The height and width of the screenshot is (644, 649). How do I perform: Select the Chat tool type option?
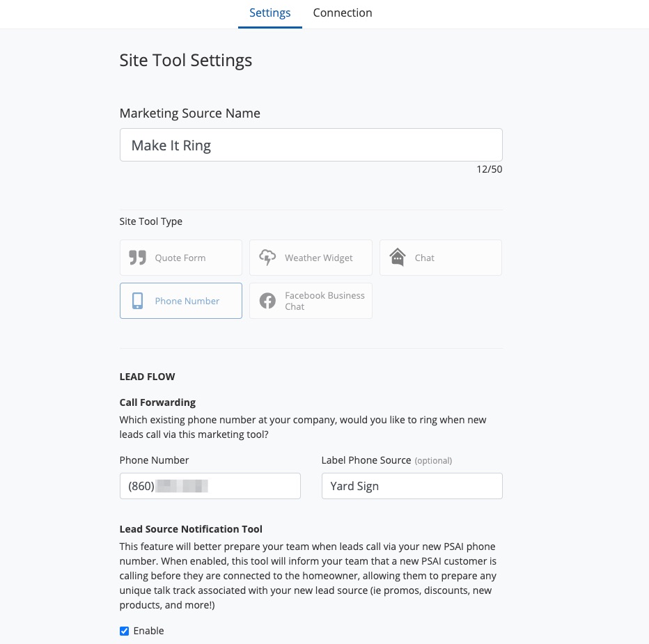coord(424,258)
